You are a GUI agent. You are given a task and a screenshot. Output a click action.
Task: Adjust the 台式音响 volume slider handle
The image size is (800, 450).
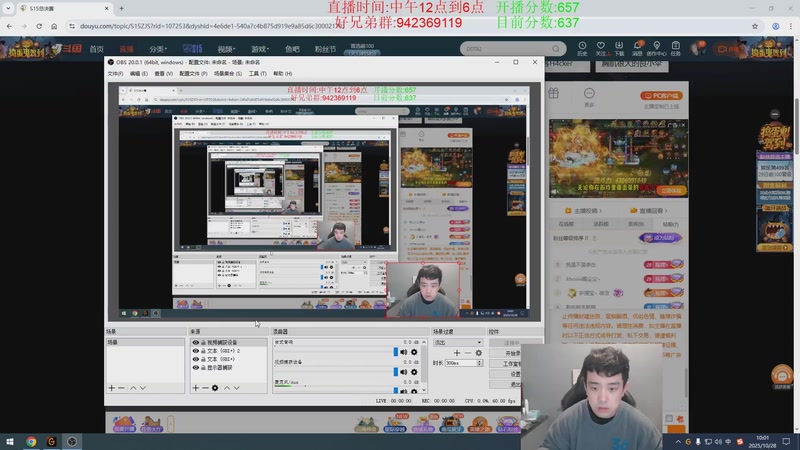[395, 352]
